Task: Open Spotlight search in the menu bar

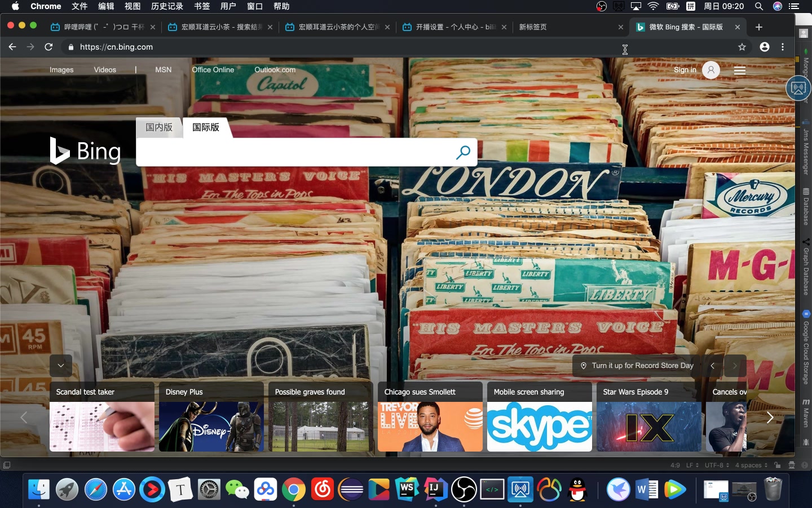Action: point(759,6)
